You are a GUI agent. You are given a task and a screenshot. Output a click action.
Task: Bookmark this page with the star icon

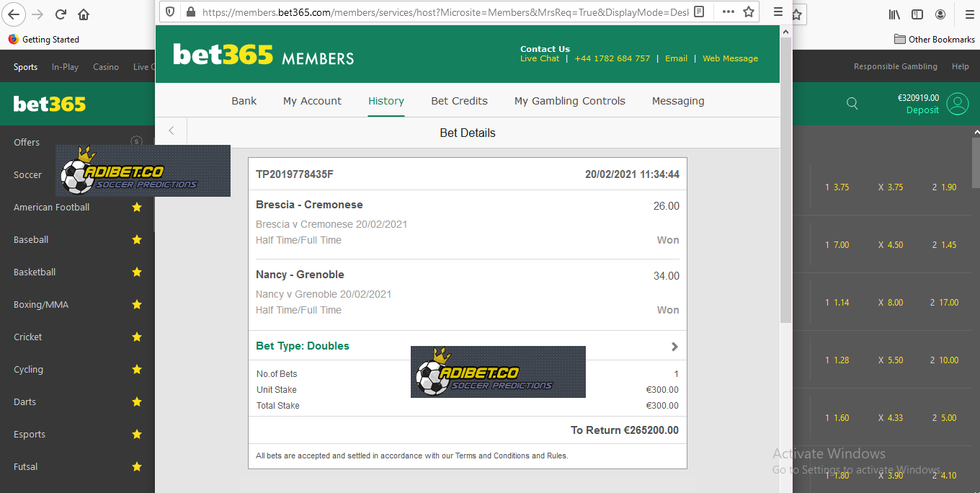749,12
